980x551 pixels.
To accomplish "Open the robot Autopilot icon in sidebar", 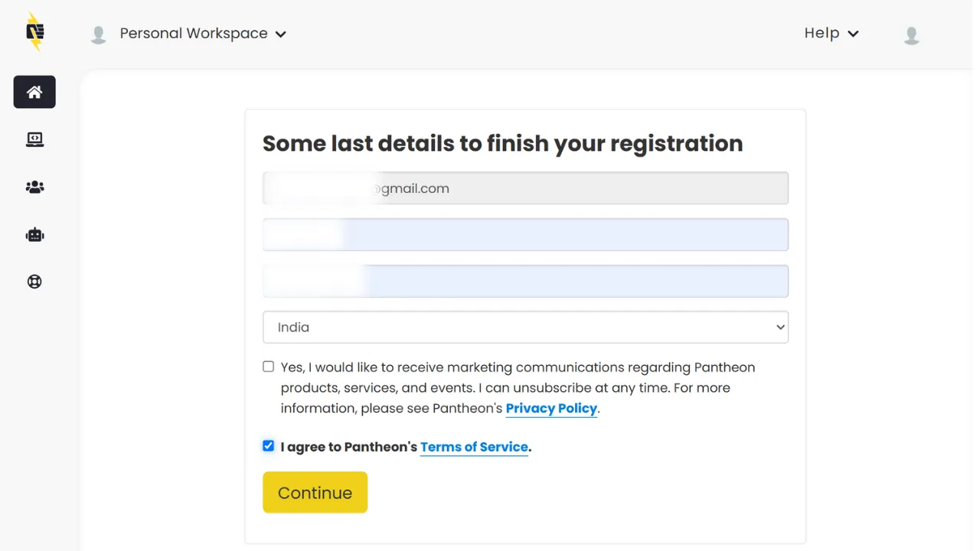I will [34, 235].
